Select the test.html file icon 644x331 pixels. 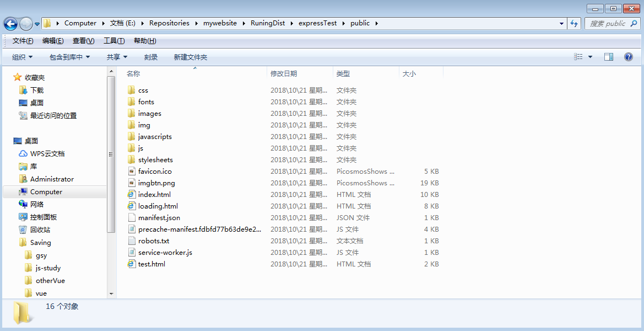(x=132, y=264)
